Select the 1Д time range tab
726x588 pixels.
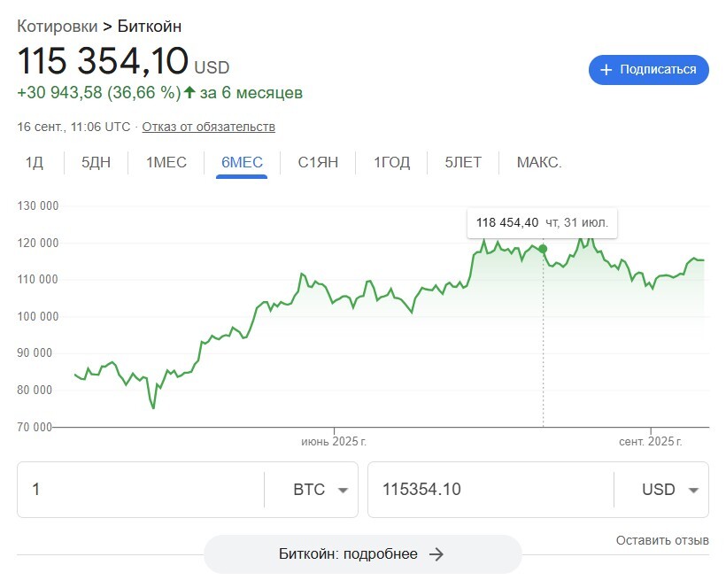click(35, 162)
